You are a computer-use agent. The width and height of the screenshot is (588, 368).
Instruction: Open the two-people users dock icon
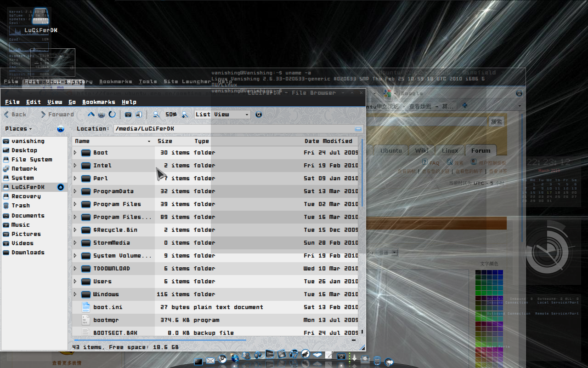click(x=246, y=356)
